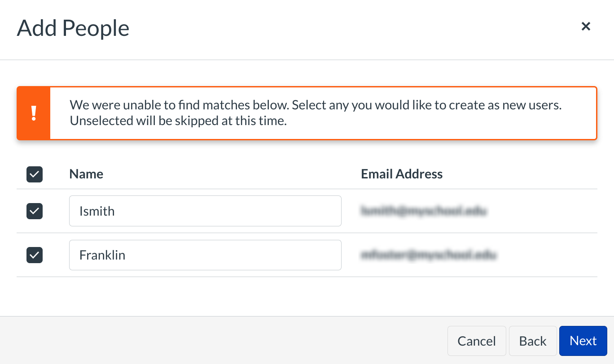Toggle the select-all checkbox beside Name

click(35, 174)
